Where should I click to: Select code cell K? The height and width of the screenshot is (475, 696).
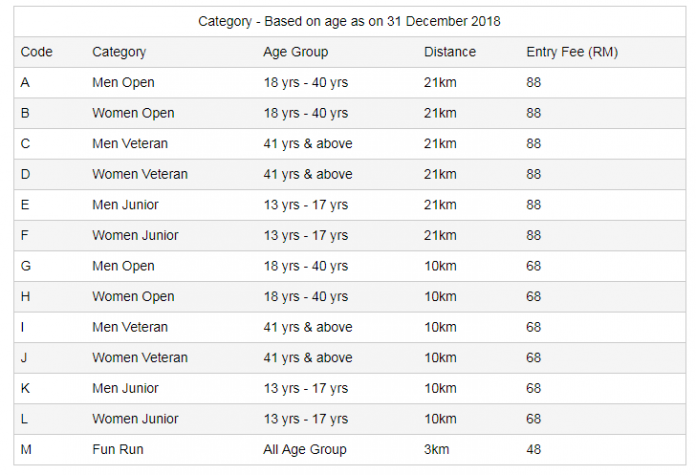[x=25, y=388]
